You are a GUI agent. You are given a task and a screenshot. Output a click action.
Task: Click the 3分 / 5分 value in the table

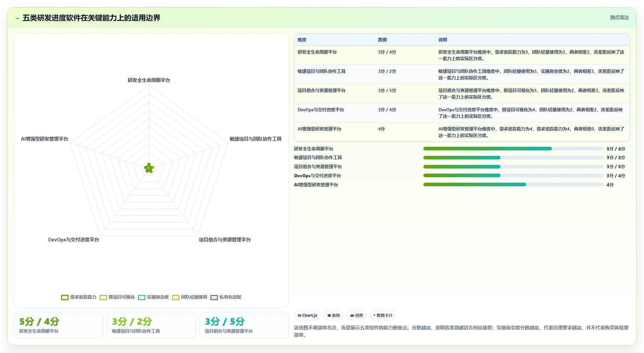[x=387, y=91]
